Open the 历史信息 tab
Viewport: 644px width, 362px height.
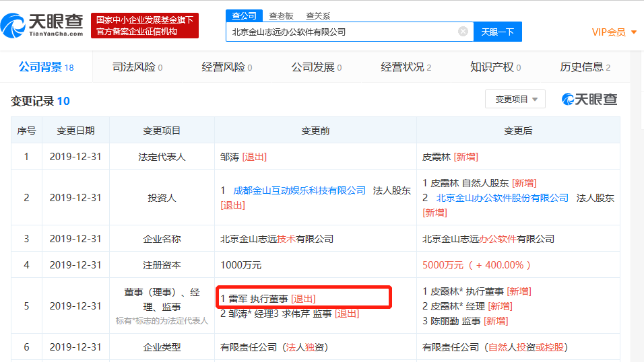585,67
